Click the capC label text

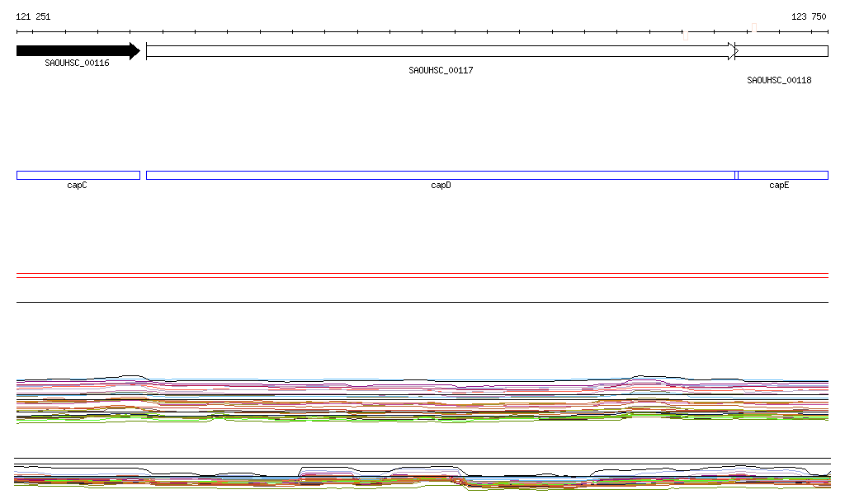point(77,186)
